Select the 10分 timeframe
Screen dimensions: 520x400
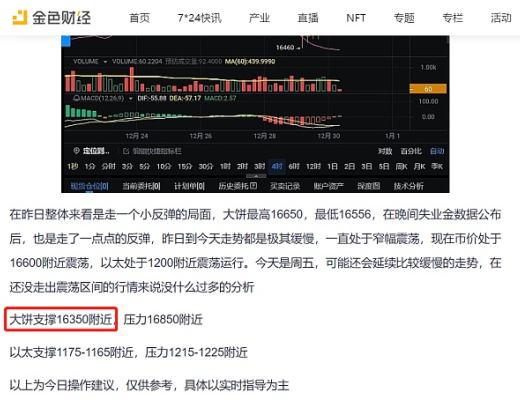(x=164, y=166)
